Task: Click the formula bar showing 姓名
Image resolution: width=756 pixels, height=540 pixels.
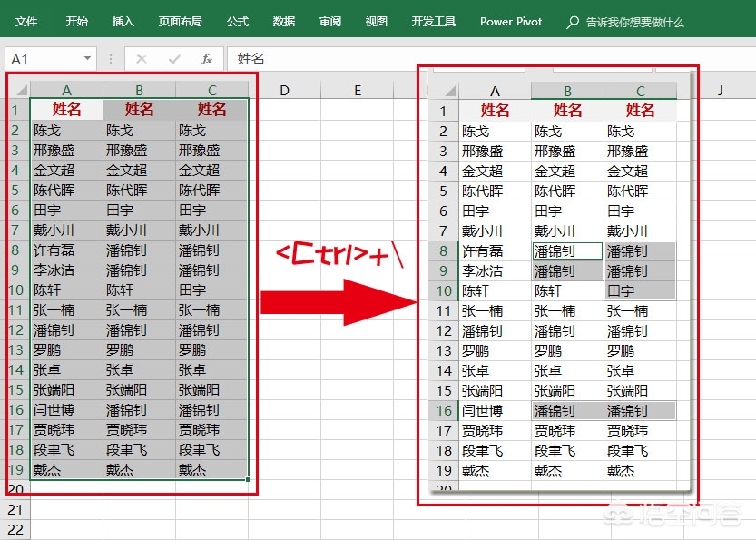Action: pyautogui.click(x=491, y=59)
